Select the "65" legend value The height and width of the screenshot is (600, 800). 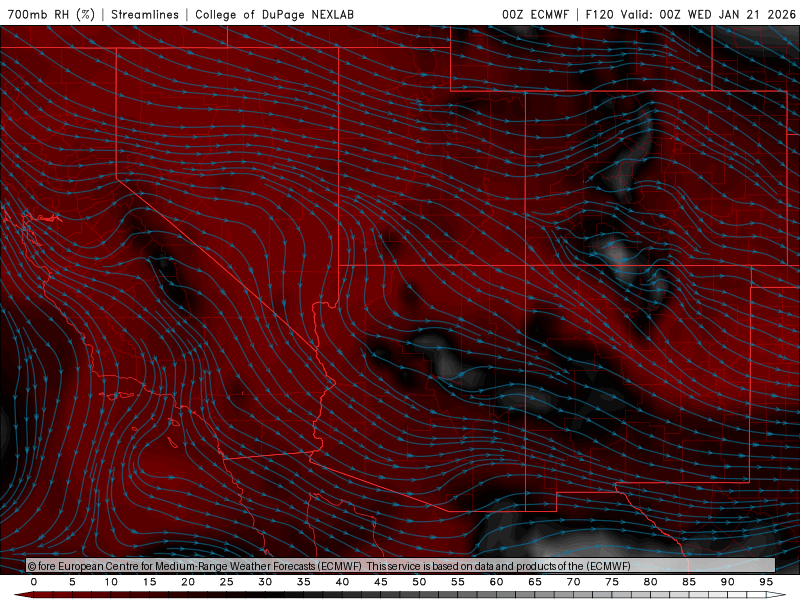point(535,582)
